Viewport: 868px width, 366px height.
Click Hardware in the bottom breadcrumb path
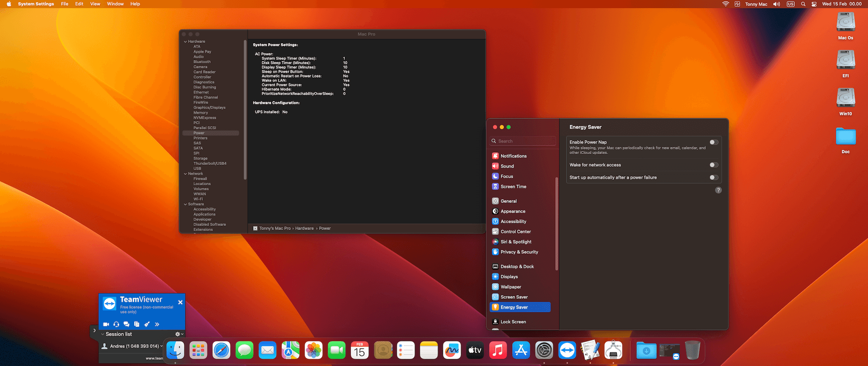pyautogui.click(x=304, y=229)
